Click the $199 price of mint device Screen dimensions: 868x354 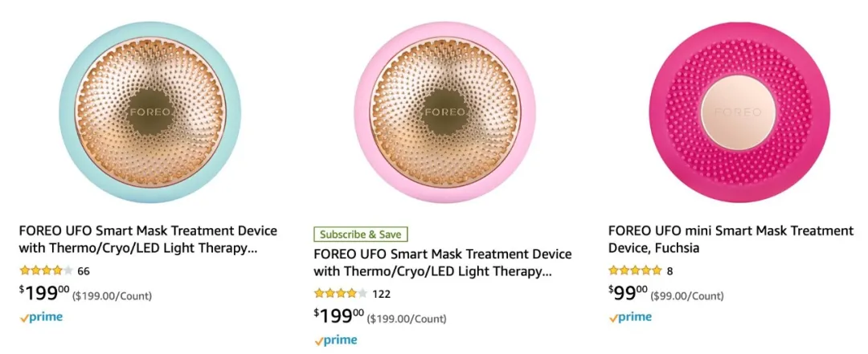pos(43,294)
